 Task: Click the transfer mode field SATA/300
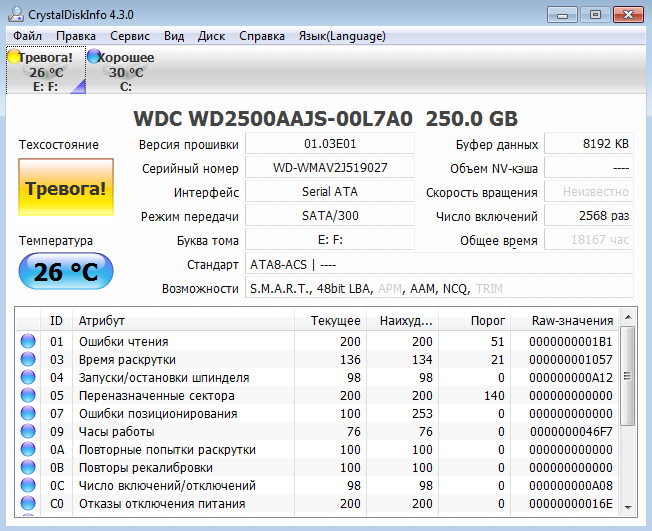pyautogui.click(x=330, y=216)
